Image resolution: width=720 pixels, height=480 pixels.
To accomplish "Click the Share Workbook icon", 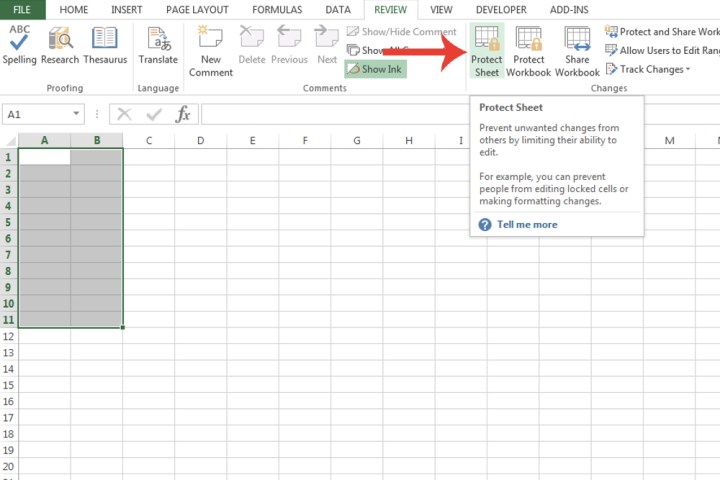I will (x=577, y=50).
